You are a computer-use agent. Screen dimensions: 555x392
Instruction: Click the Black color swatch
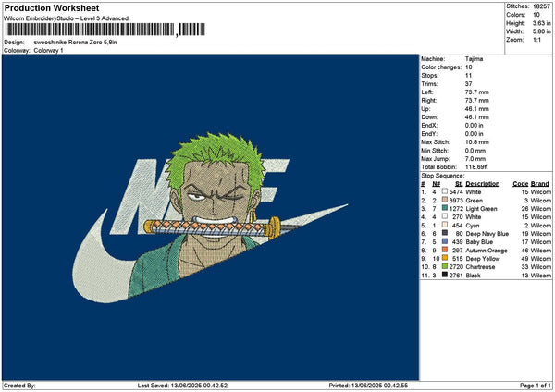[445, 275]
